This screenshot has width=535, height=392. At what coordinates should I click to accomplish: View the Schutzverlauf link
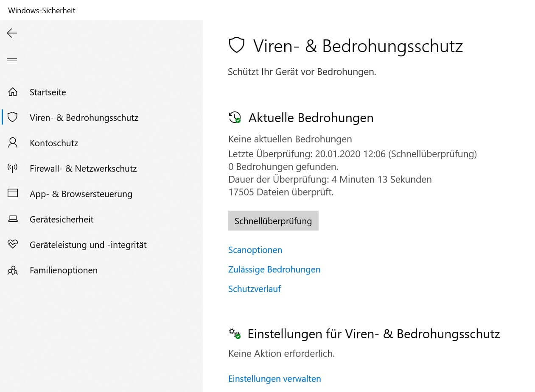(255, 289)
